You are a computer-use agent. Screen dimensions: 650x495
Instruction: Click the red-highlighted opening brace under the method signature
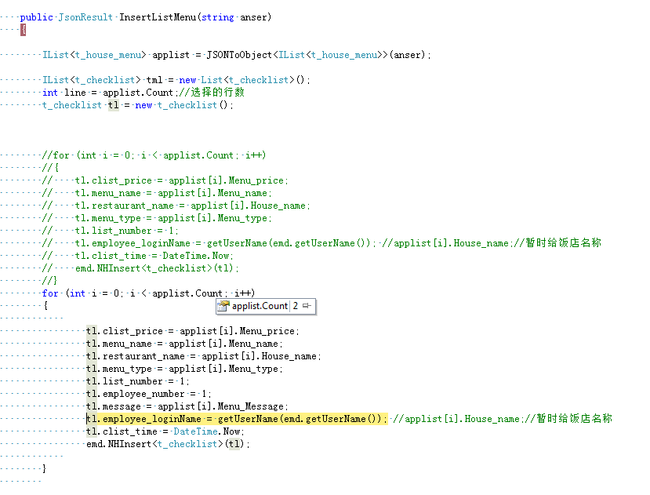[23, 30]
